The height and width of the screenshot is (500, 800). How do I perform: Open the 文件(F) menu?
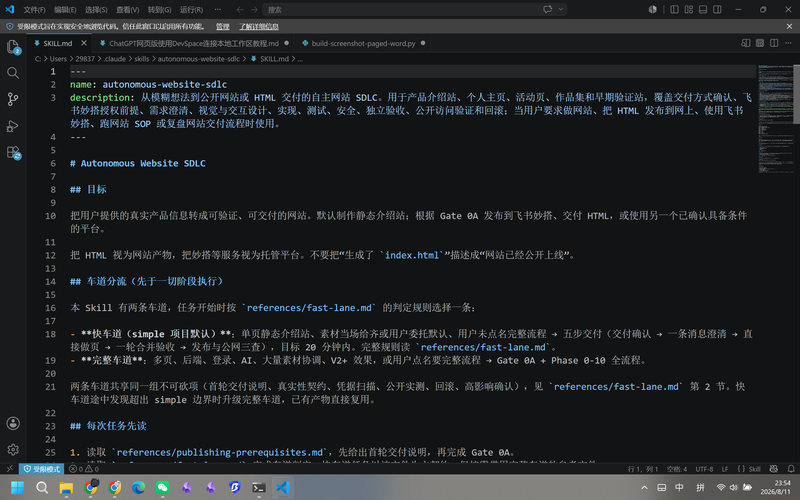34,9
